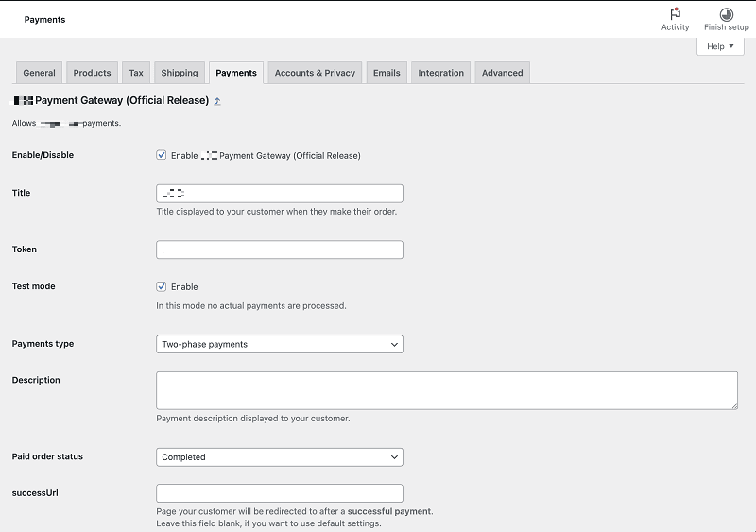Go to the Shipping tab
Viewport: 756px width, 532px height.
tap(180, 73)
